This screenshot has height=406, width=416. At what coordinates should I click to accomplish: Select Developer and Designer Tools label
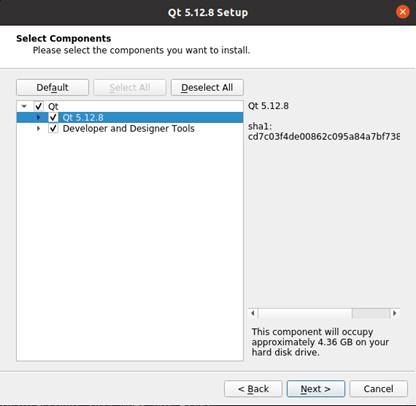(x=128, y=128)
